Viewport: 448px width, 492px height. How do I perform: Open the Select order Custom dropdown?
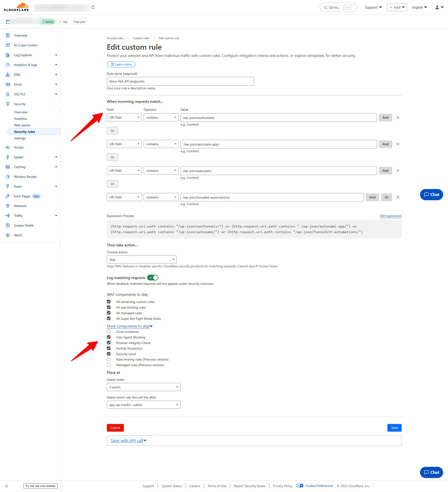coord(143,387)
